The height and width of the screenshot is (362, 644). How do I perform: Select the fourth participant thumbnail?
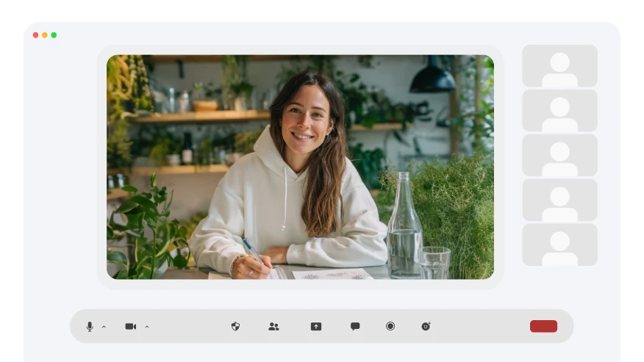[559, 200]
